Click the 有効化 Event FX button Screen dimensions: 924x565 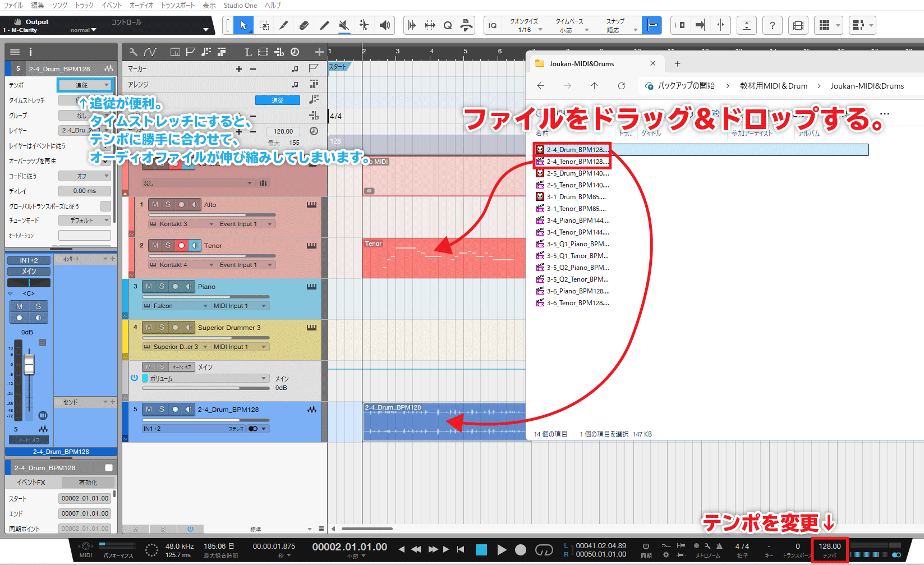coord(88,483)
